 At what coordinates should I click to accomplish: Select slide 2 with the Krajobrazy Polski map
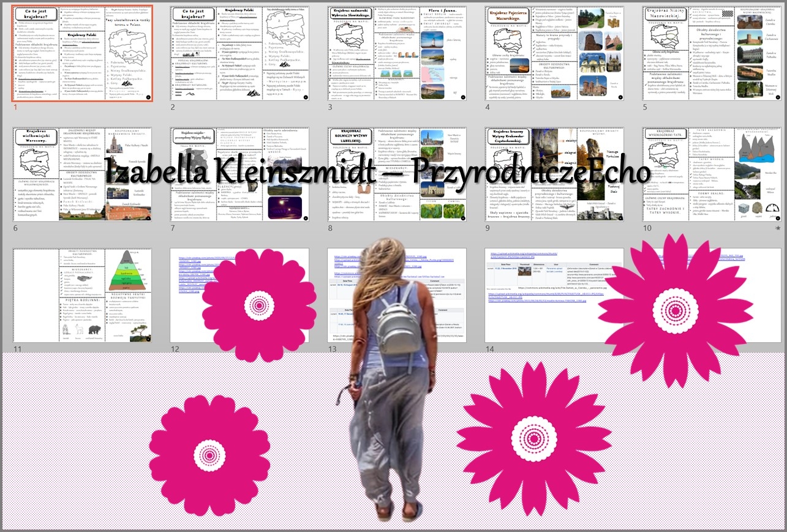(239, 53)
